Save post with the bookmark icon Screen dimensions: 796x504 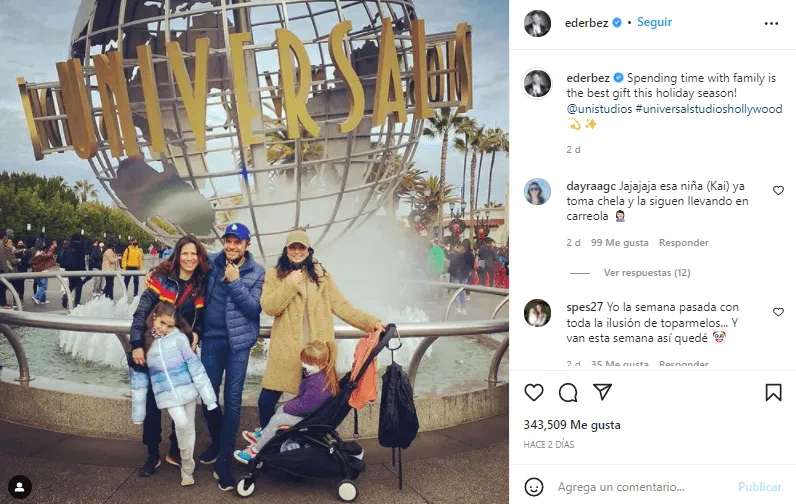point(773,392)
